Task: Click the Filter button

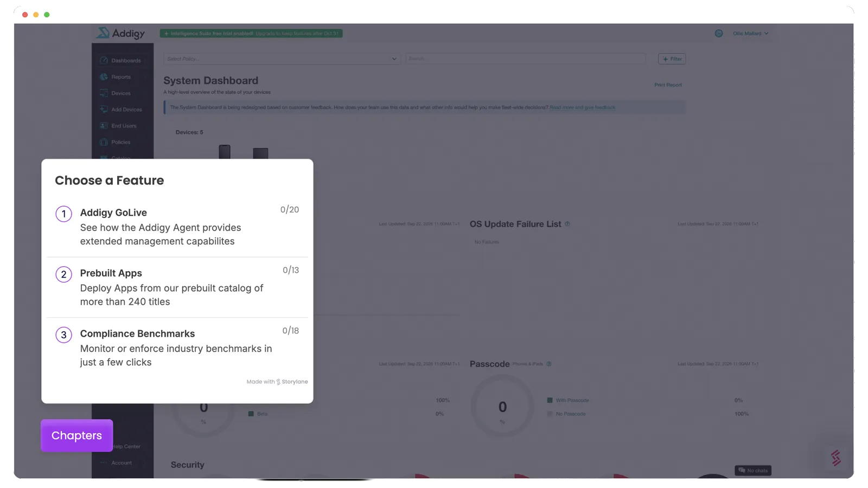Action: (672, 59)
